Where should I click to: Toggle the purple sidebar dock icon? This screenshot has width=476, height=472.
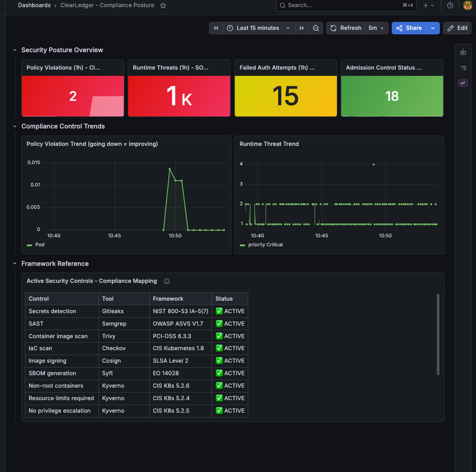(x=463, y=83)
